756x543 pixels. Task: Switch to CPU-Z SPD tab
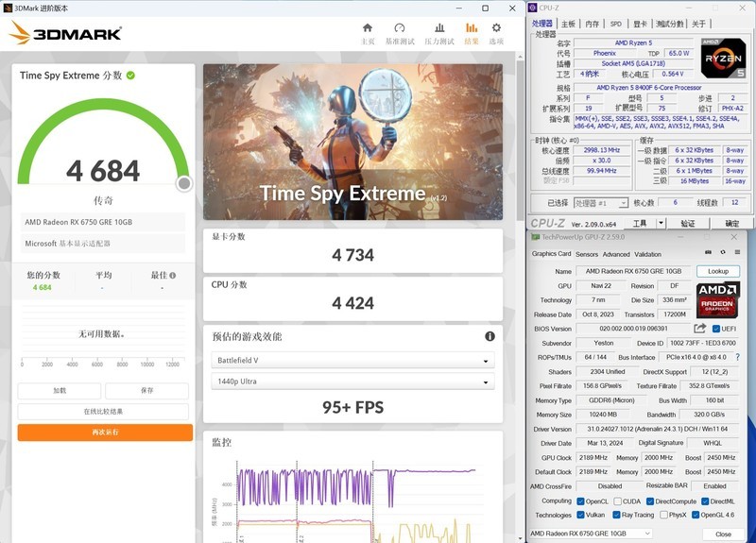616,24
